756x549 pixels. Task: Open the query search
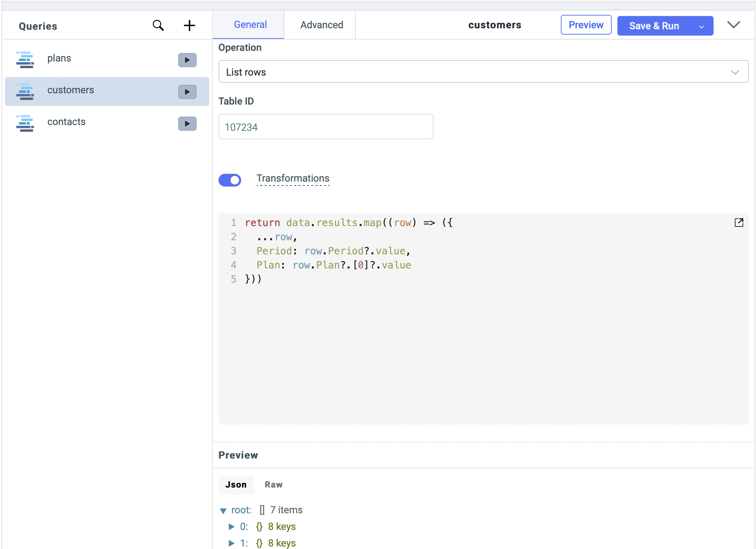point(158,25)
